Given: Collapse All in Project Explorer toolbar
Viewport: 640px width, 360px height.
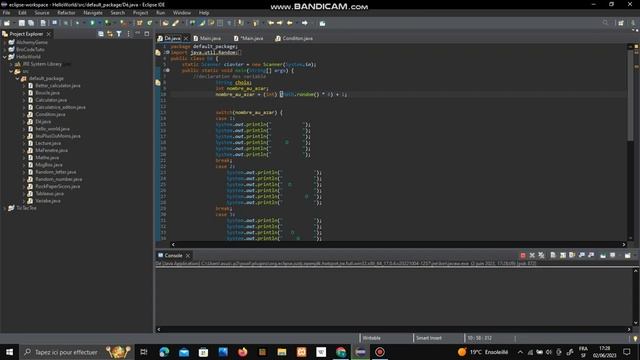Looking at the screenshot, I should point(101,34).
